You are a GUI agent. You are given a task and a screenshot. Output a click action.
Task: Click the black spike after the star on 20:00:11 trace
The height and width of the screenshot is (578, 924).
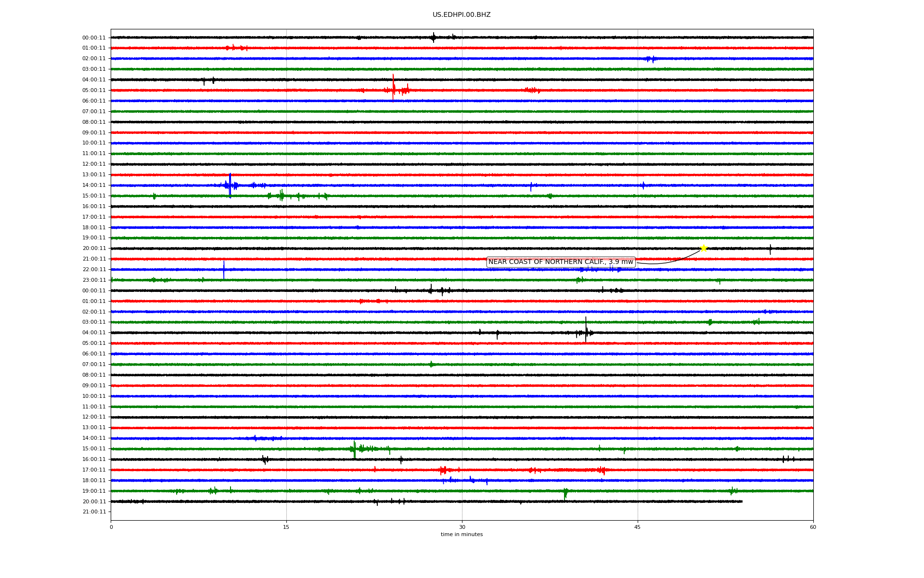(x=770, y=250)
